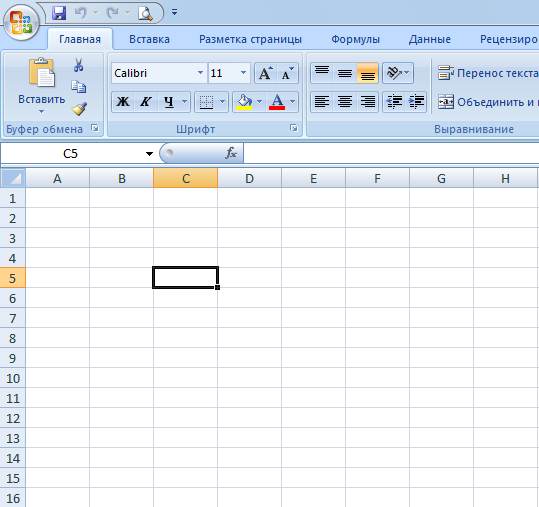Expand the borders options arrow
This screenshot has width=539, height=507.
click(222, 102)
